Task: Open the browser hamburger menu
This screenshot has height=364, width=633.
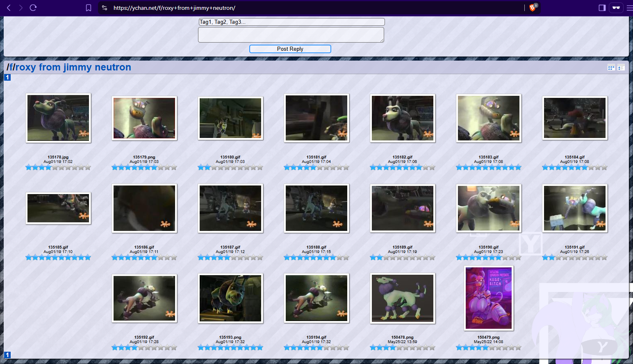Action: click(630, 8)
